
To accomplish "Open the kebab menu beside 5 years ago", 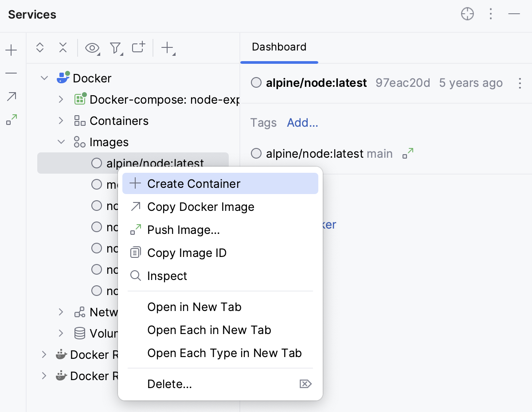I will click(520, 83).
